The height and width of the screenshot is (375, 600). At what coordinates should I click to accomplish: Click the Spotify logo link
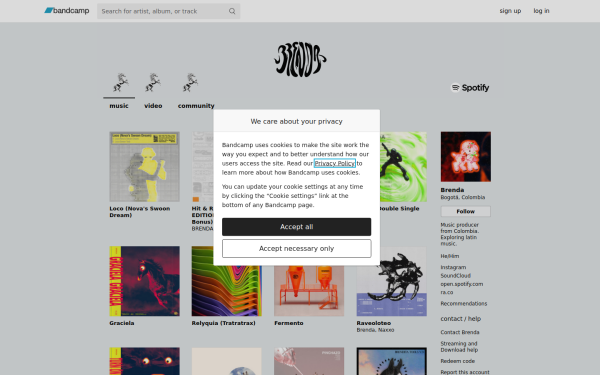pyautogui.click(x=470, y=88)
